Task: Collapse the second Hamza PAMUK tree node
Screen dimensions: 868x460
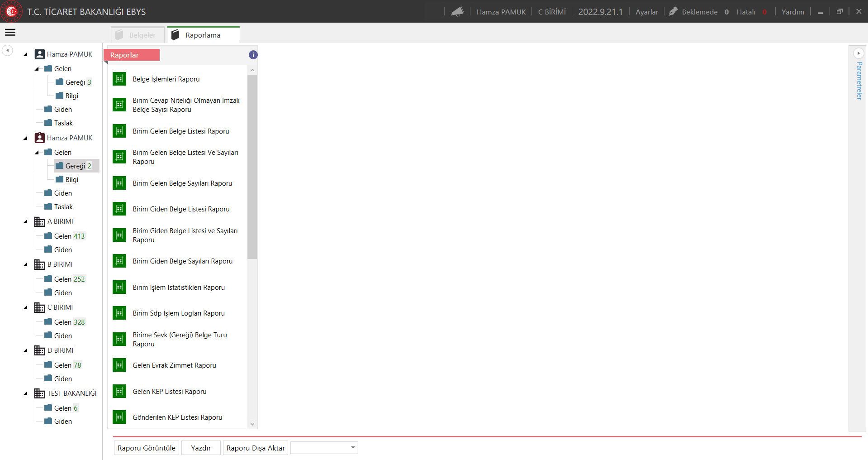Action: tap(25, 138)
